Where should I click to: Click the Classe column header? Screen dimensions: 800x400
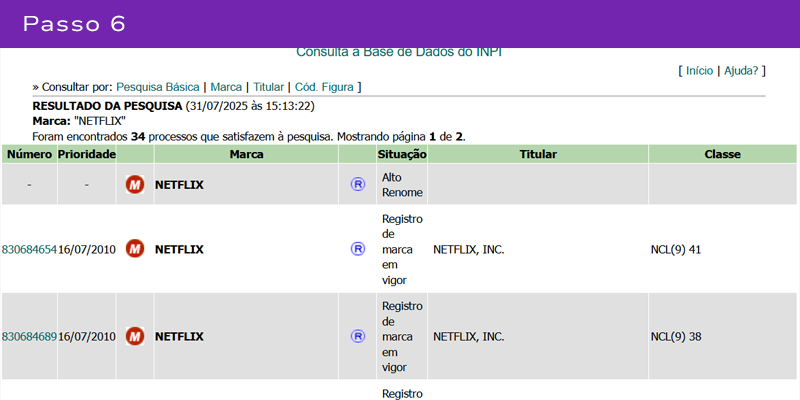click(x=721, y=155)
